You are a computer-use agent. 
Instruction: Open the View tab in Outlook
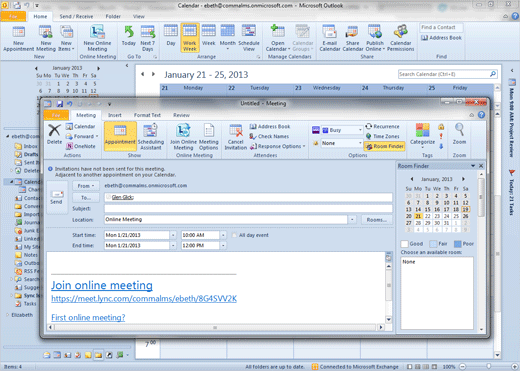[139, 16]
